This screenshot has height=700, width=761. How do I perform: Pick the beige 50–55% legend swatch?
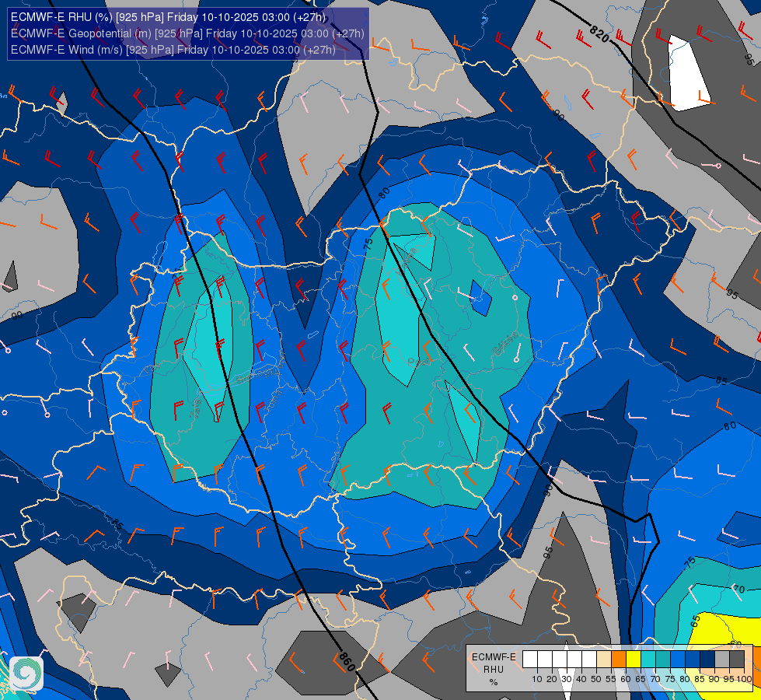pyautogui.click(x=604, y=659)
